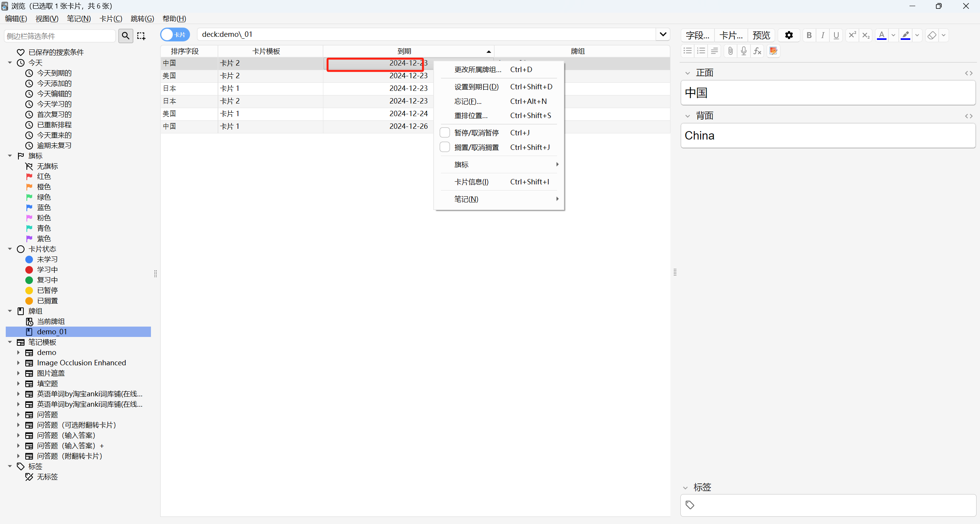The width and height of the screenshot is (980, 524).
Task: Click the italic formatting icon
Action: pyautogui.click(x=823, y=35)
